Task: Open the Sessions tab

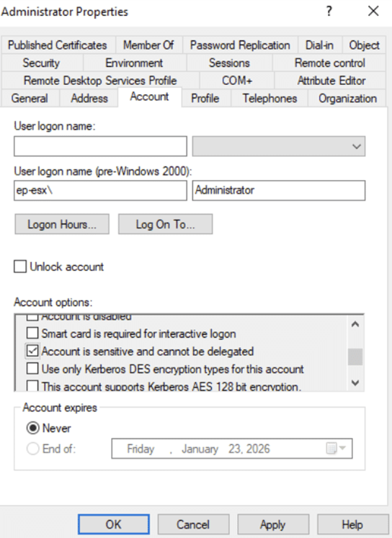Action: tap(229, 63)
